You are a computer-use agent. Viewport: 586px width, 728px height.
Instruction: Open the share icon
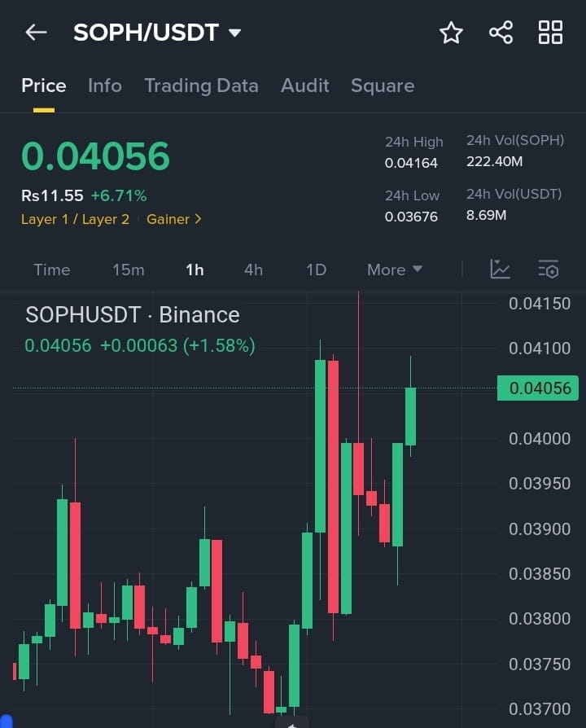501,33
